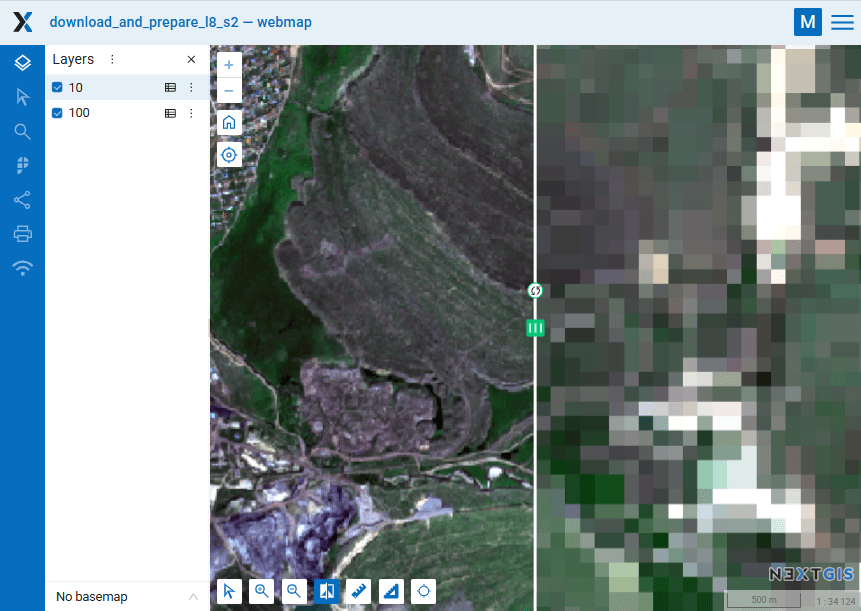Select the area measurement triangle tool
The width and height of the screenshot is (861, 611).
pos(392,591)
